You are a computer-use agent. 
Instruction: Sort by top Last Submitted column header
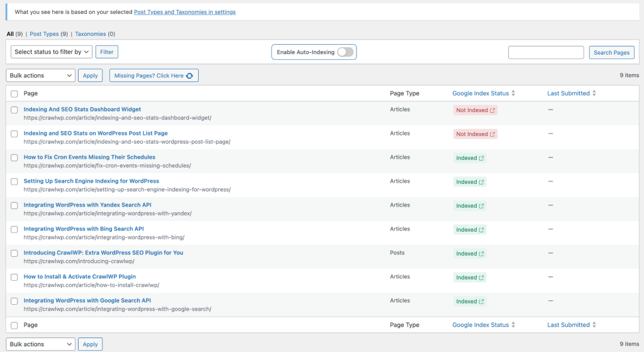coord(569,93)
